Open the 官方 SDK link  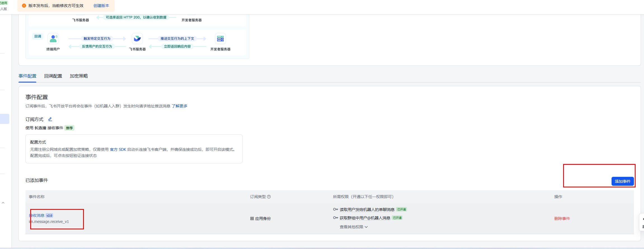tap(118, 149)
